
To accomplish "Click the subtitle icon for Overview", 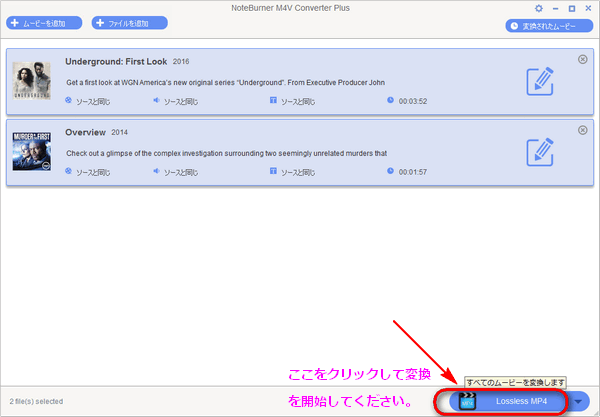I will [273, 171].
